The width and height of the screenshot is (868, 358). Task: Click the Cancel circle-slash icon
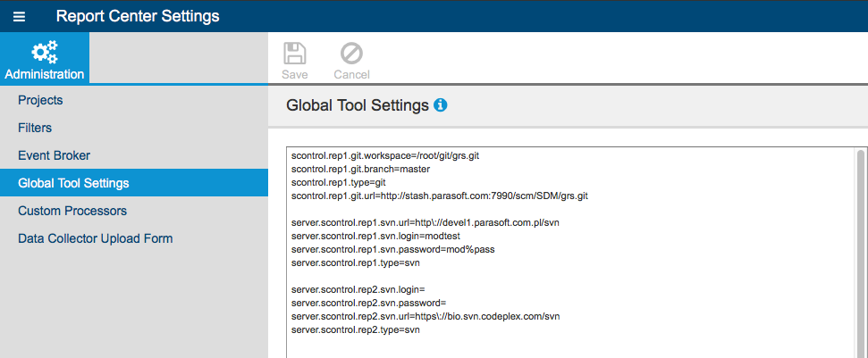(x=351, y=54)
